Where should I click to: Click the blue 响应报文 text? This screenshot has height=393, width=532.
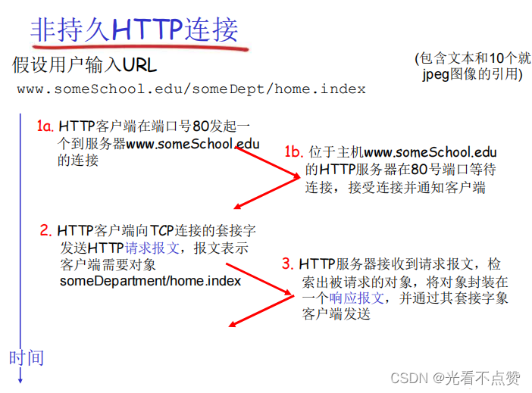point(357,298)
